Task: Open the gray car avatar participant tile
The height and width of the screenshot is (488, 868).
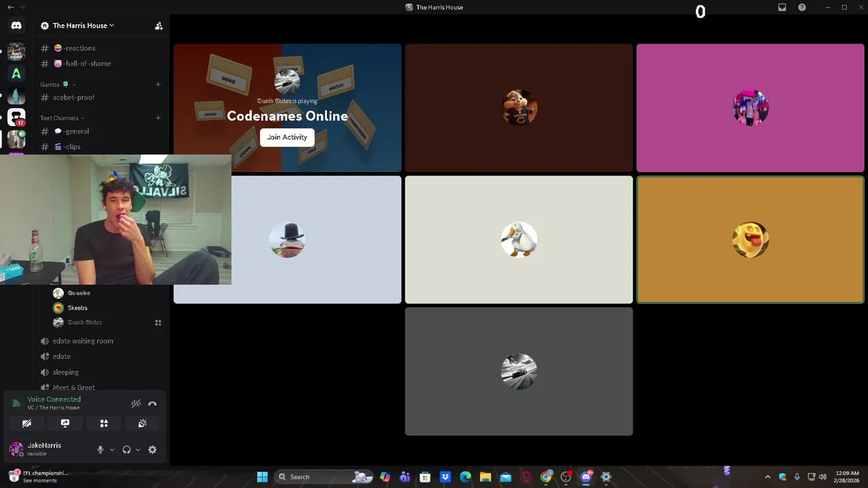Action: [x=519, y=371]
